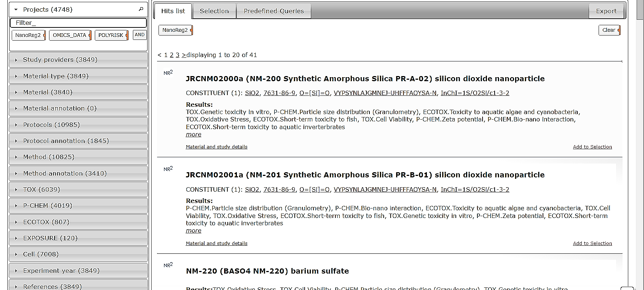This screenshot has height=290, width=644.
Task: Switch to the Selection tab
Action: tap(214, 11)
